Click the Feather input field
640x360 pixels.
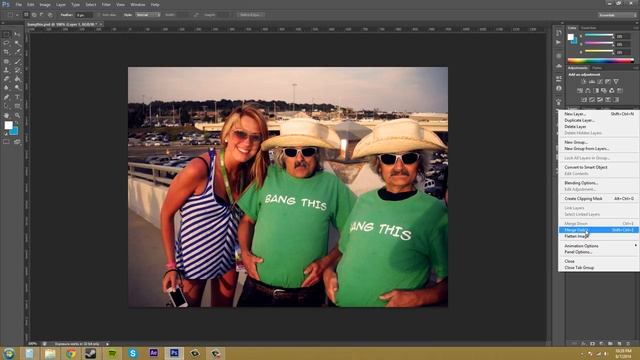click(x=84, y=15)
